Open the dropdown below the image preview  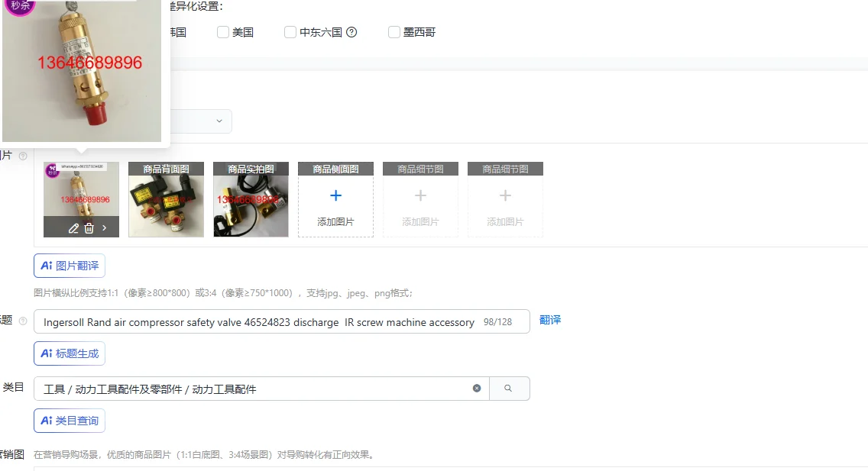201,121
